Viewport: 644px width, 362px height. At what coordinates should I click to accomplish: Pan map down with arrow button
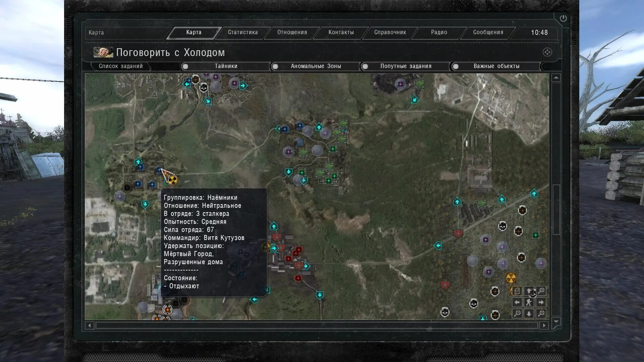point(529,314)
